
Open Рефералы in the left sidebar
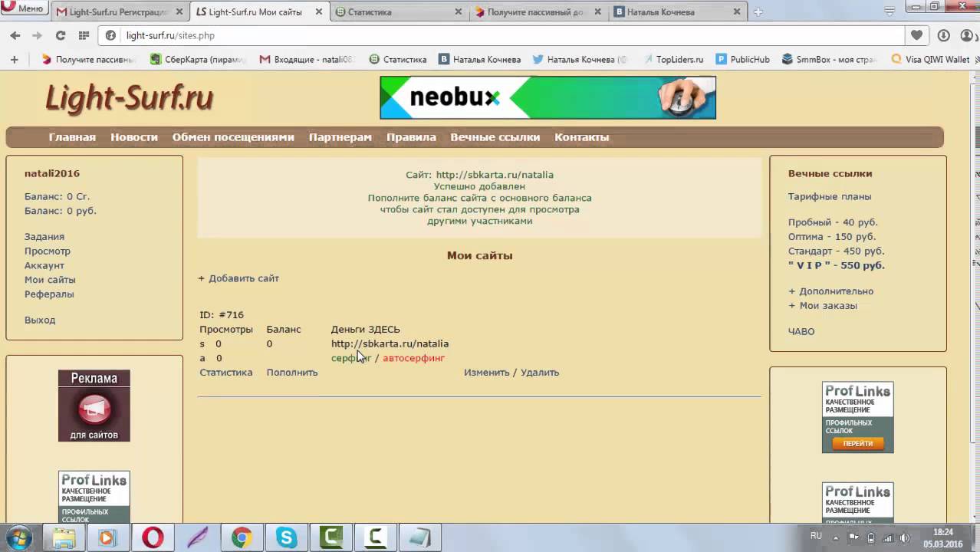pos(49,294)
